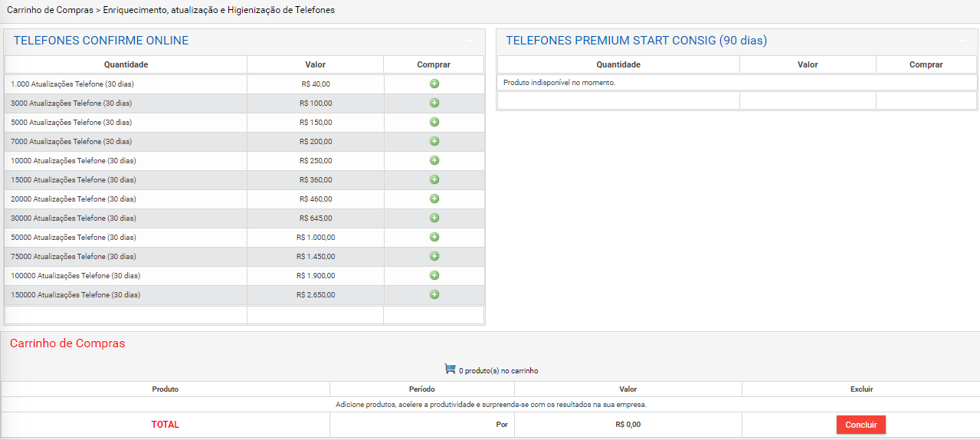Click plus icon for 100000 Atualizações
The width and height of the screenshot is (980, 440).
point(434,275)
